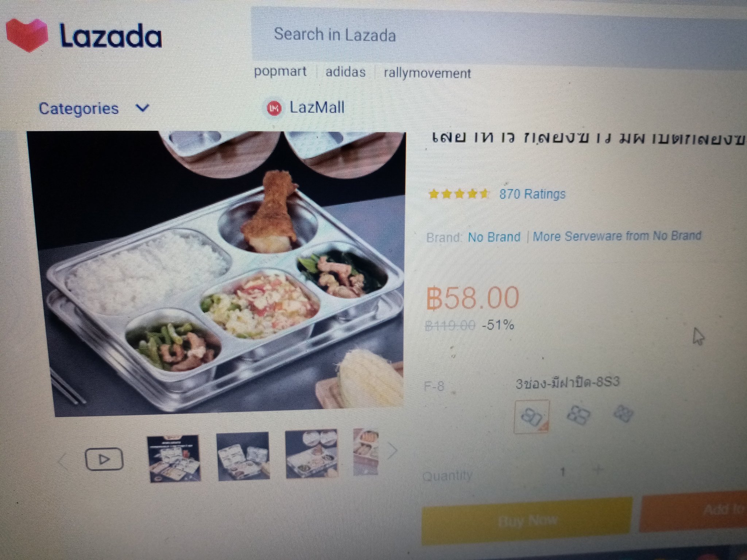Click the adidas search suggestion
This screenshot has height=560, width=747.
click(345, 72)
